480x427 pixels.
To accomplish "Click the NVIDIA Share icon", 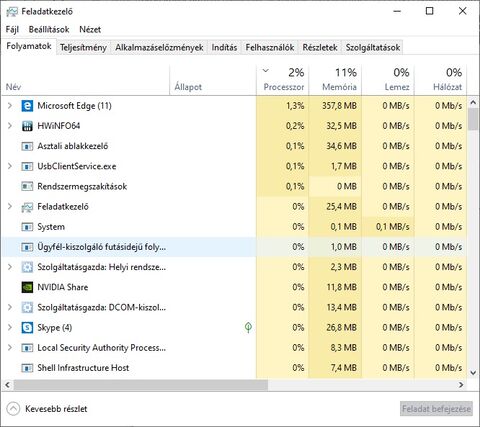I will [27, 287].
